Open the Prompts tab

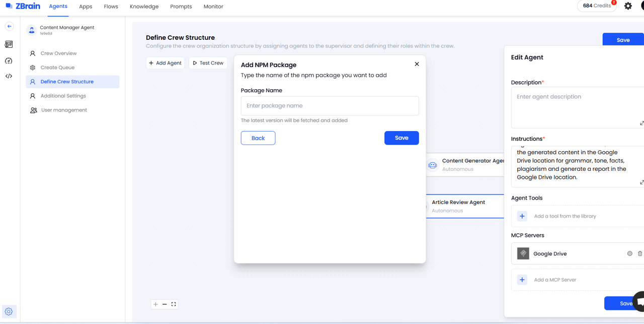[x=181, y=7]
